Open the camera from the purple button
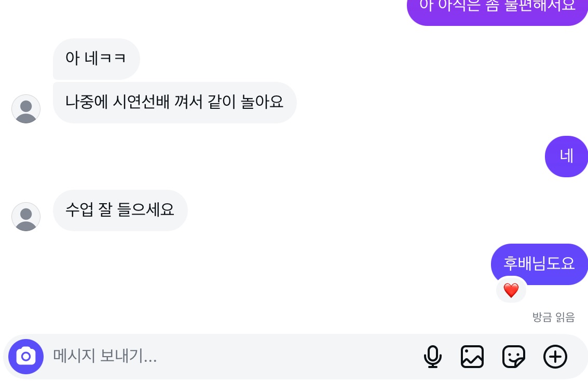The width and height of the screenshot is (588, 381). click(26, 357)
